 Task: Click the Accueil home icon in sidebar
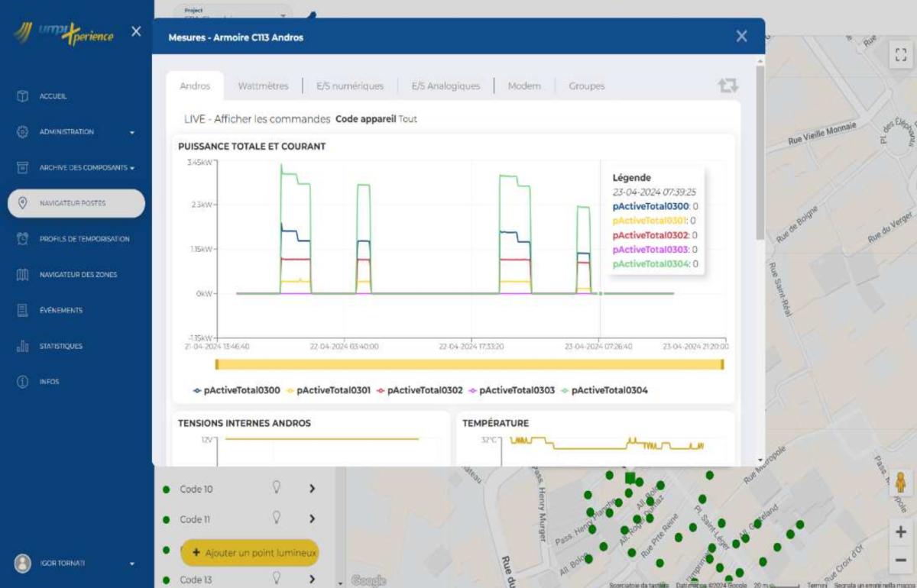point(22,97)
